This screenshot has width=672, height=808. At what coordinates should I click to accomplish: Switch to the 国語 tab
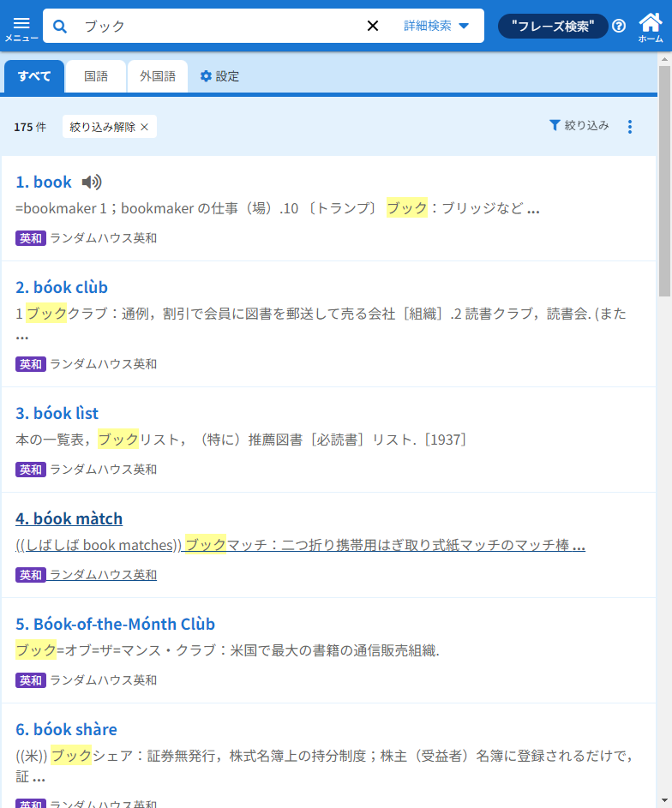pos(96,76)
